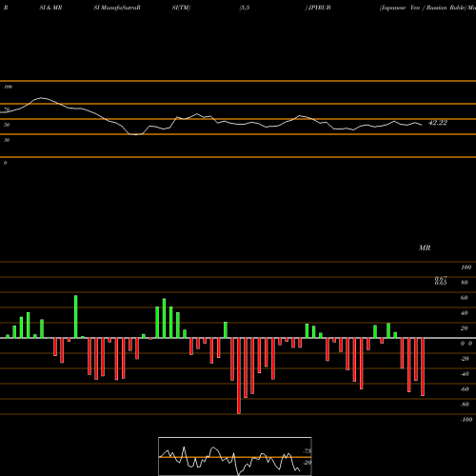Open the small oscillator thumbnail chart

tap(235, 456)
